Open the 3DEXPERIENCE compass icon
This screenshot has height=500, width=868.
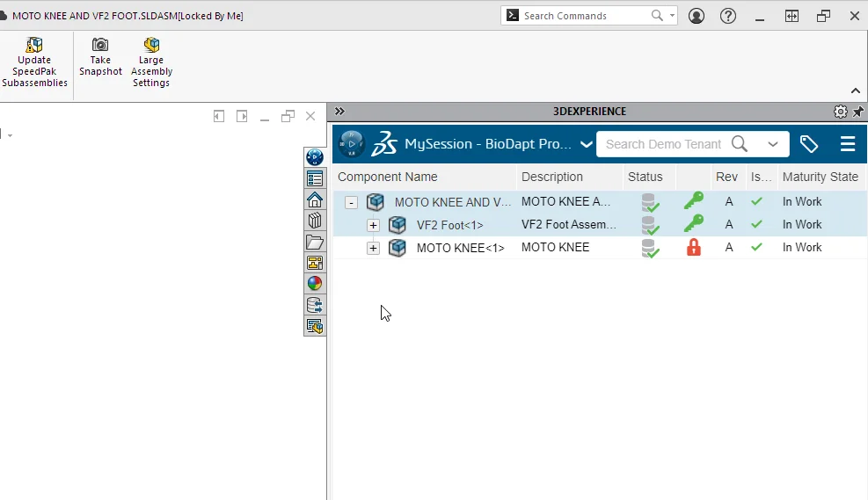click(x=352, y=144)
